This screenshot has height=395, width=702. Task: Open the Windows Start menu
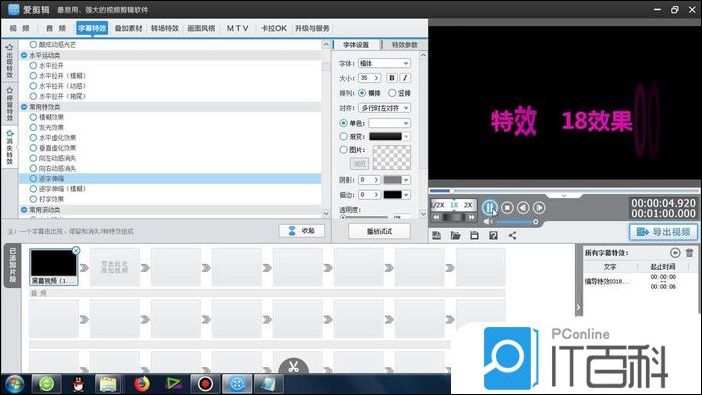(15, 384)
